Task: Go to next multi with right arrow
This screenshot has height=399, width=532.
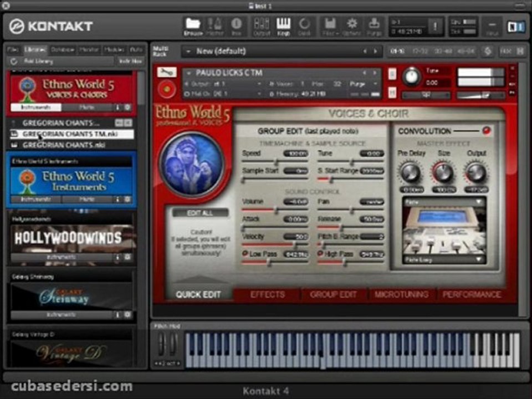Action: [x=376, y=52]
